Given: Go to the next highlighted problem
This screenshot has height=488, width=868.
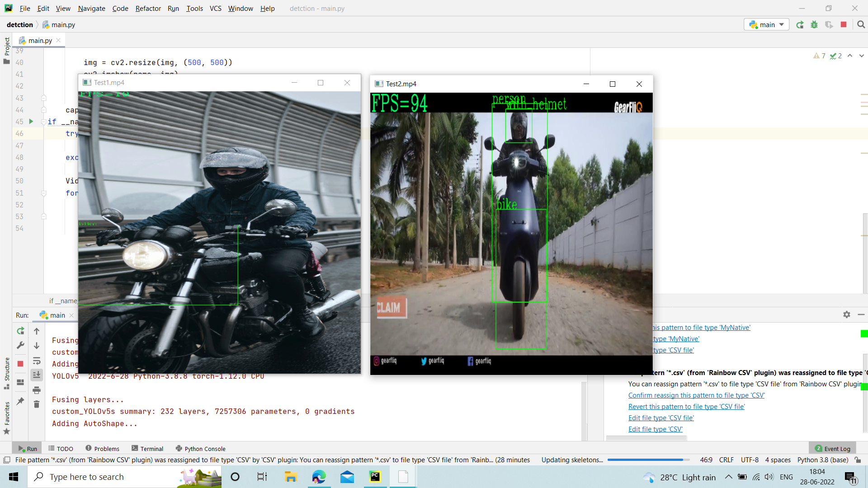Looking at the screenshot, I should (x=861, y=56).
